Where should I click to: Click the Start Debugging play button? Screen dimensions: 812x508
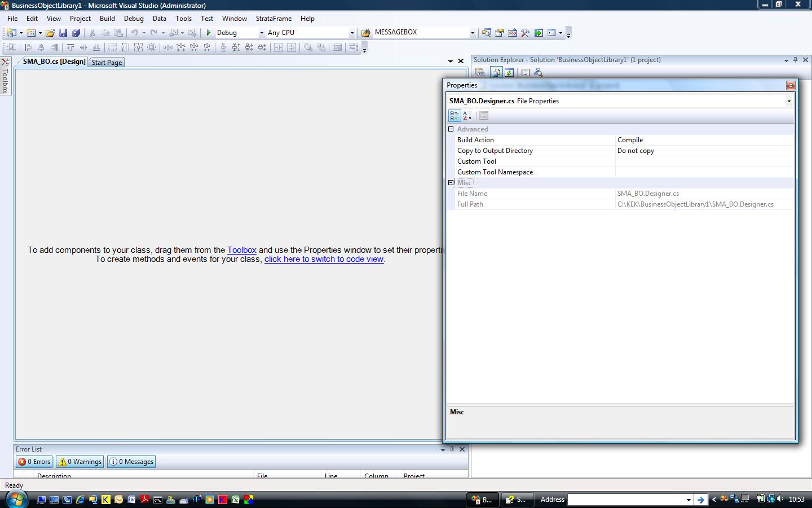(209, 33)
